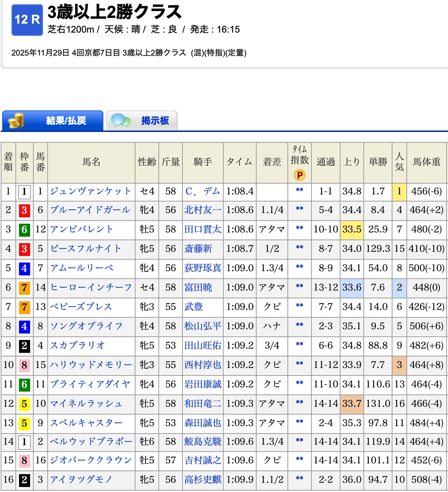Click the orange popularity 3 cell
Screen dimensions: 448x492
[399, 365]
